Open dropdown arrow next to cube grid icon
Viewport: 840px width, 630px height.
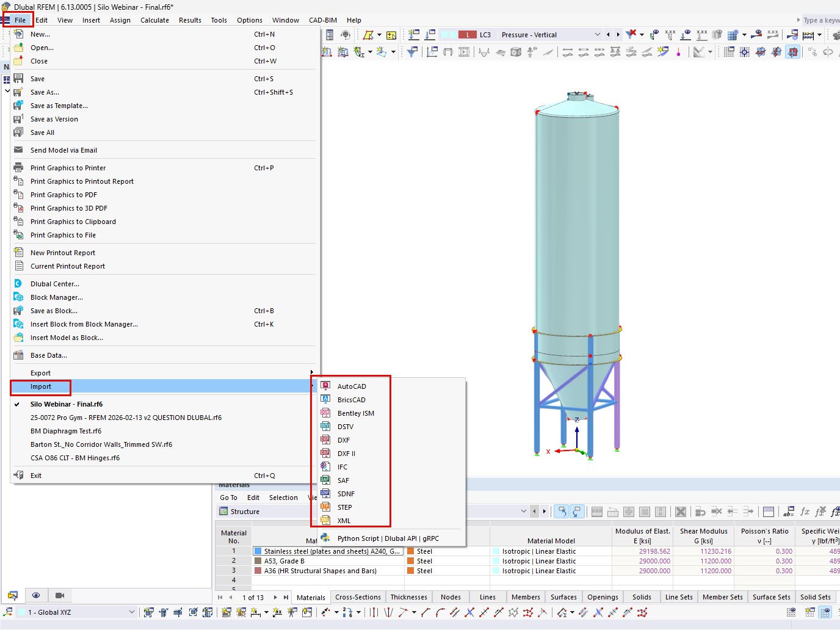pos(744,35)
